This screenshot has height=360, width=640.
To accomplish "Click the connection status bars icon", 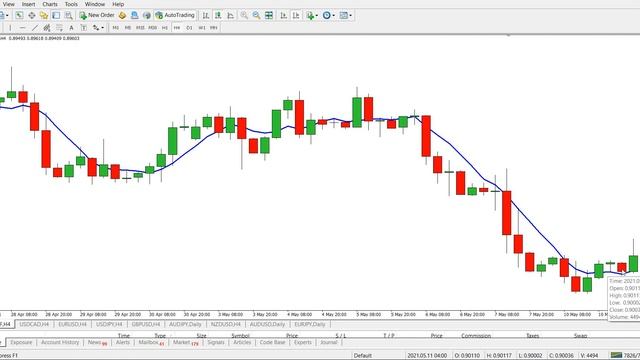I will 616,355.
